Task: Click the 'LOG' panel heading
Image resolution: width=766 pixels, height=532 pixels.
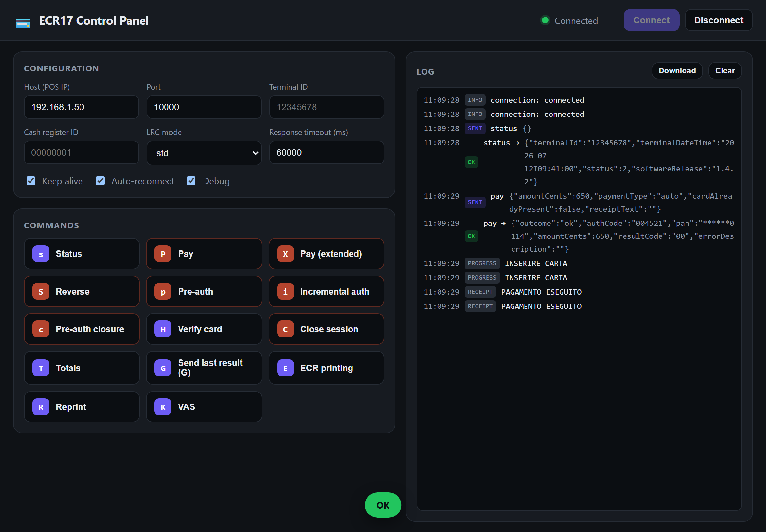Action: point(425,72)
